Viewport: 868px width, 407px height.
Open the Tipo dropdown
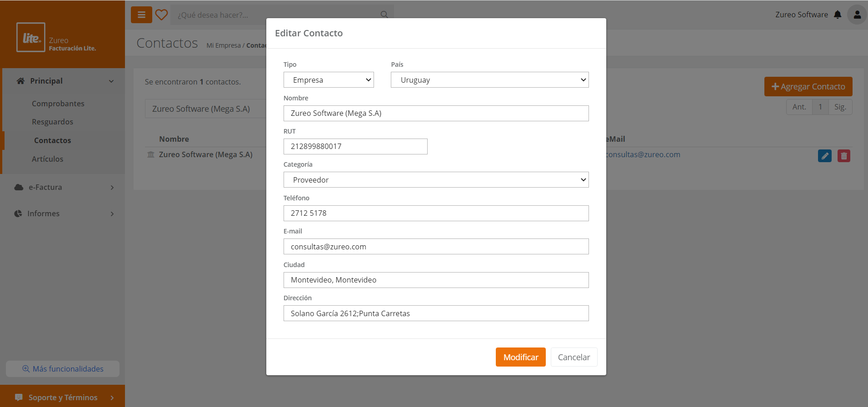tap(329, 80)
